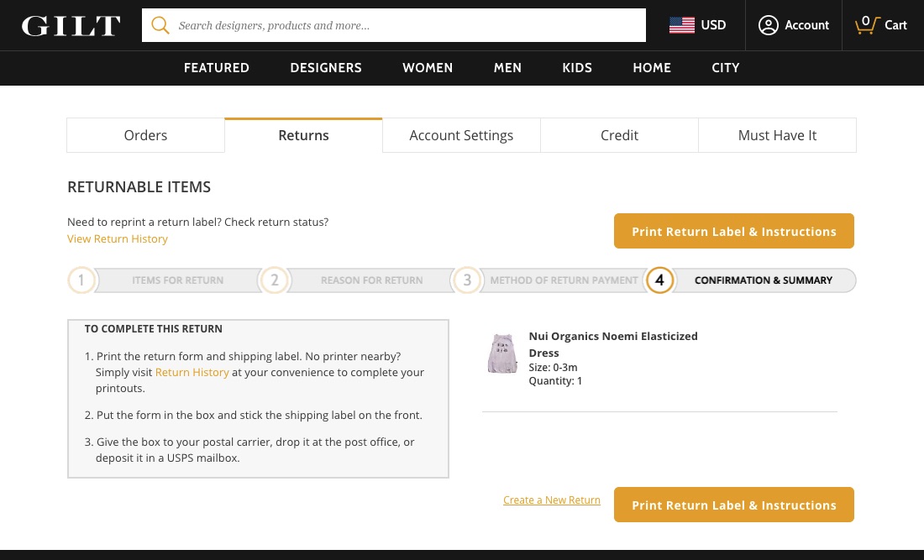
Task: Open the Must Have It tab
Action: tap(777, 135)
